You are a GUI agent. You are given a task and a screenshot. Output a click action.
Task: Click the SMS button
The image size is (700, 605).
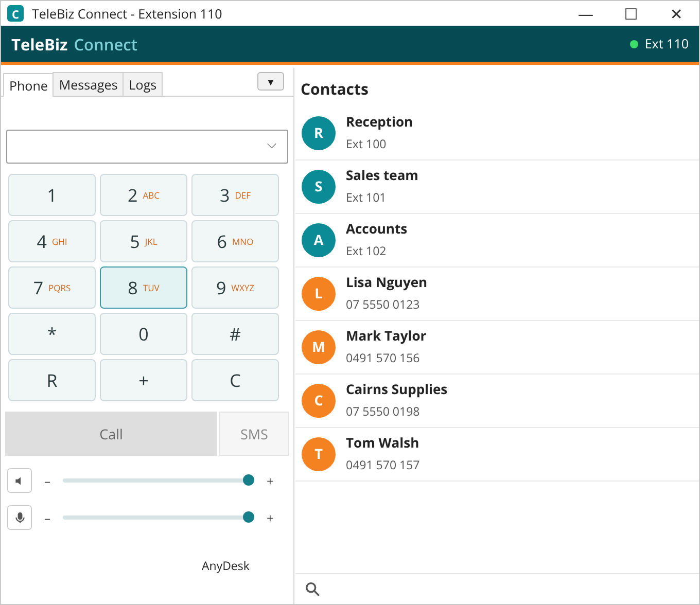[254, 434]
